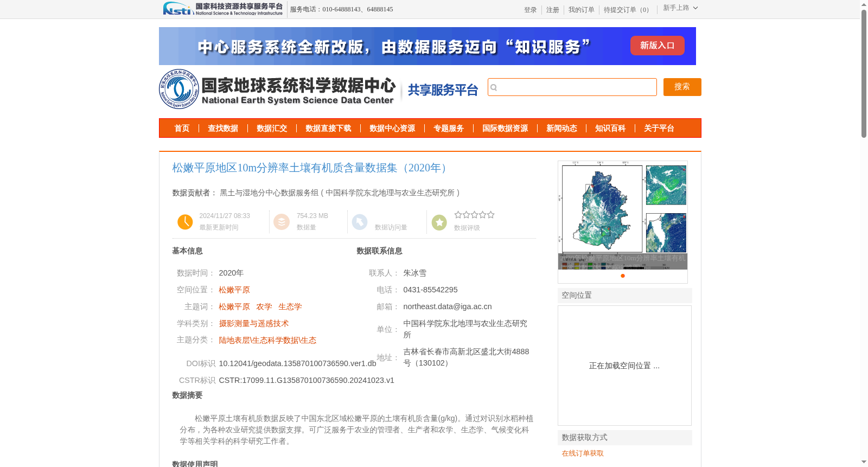Click the 2024/11/27 08:33 update time

(225, 216)
